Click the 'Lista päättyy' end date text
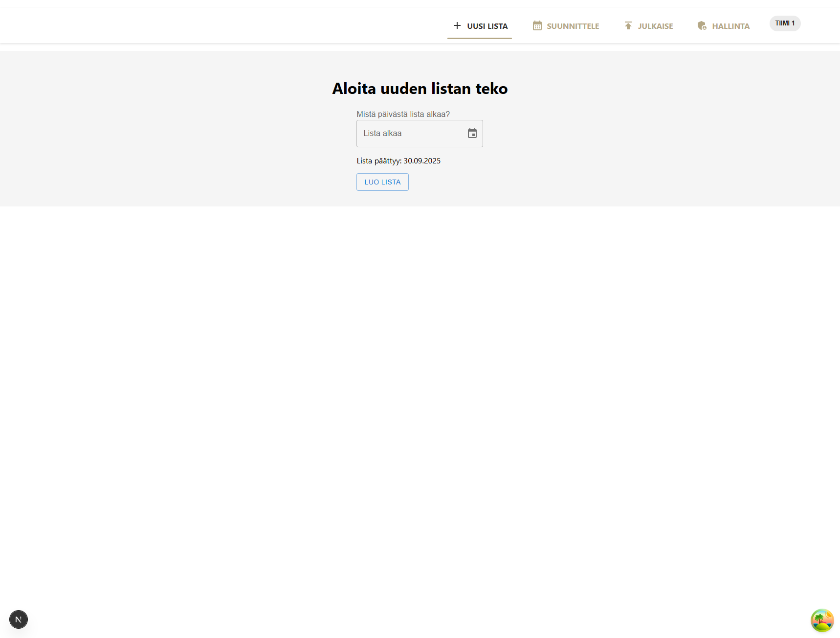Viewport: 840px width, 638px height. point(378,161)
